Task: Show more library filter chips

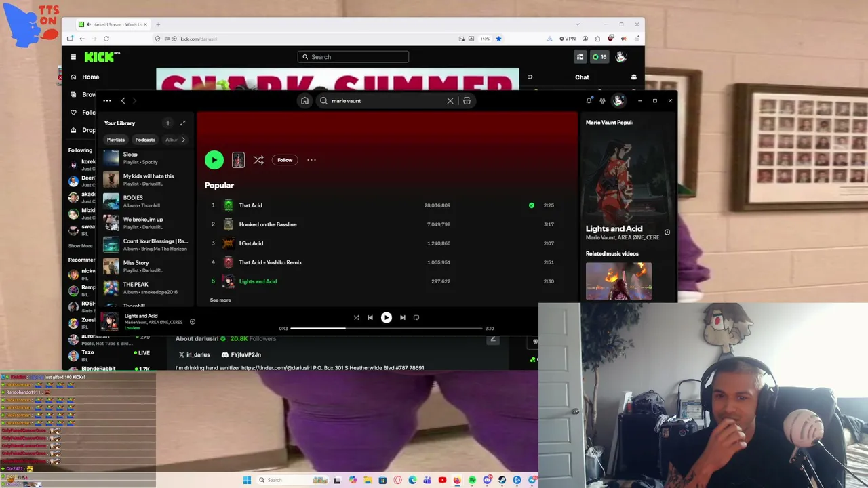Action: [182, 140]
